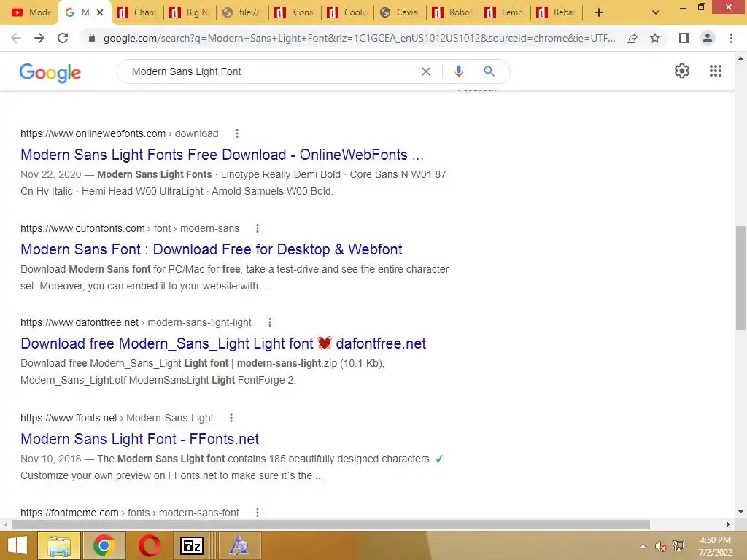This screenshot has width=747, height=560.
Task: Switch to the 'Cavia' tab
Action: 400,12
